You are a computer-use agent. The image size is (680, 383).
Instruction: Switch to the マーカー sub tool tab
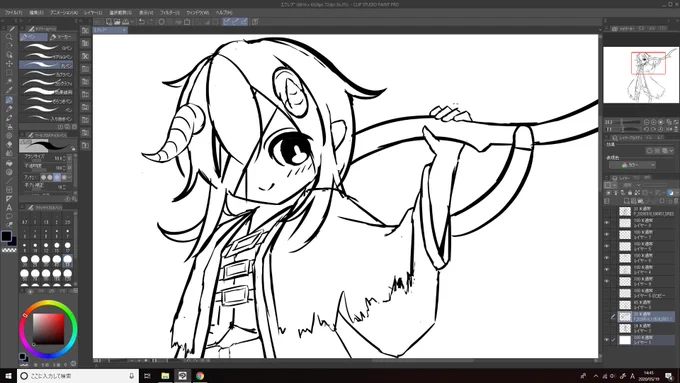coord(61,37)
